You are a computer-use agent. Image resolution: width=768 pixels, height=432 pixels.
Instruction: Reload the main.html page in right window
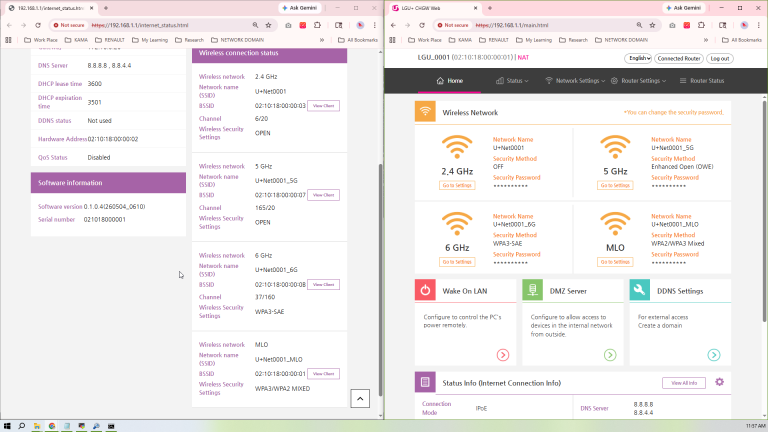tap(422, 25)
